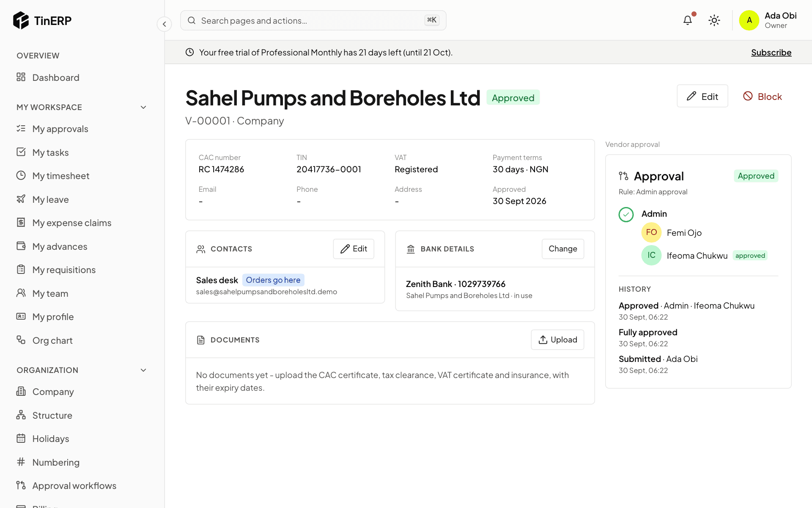
Task: Collapse the My Workspace section
Action: point(143,107)
